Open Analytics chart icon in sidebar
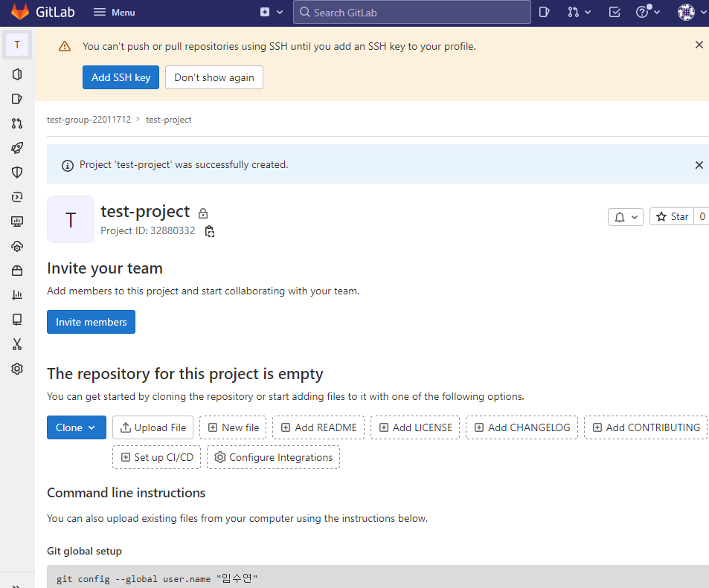This screenshot has width=709, height=588. [17, 295]
